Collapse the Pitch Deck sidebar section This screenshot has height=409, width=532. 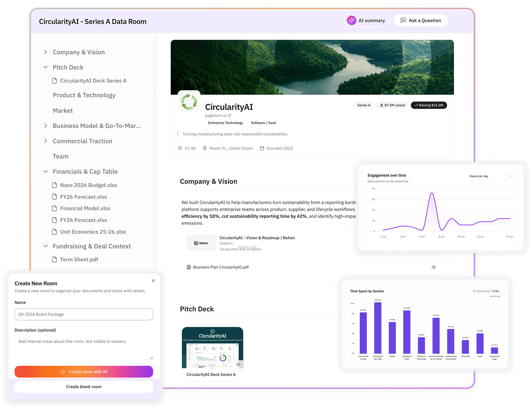46,67
